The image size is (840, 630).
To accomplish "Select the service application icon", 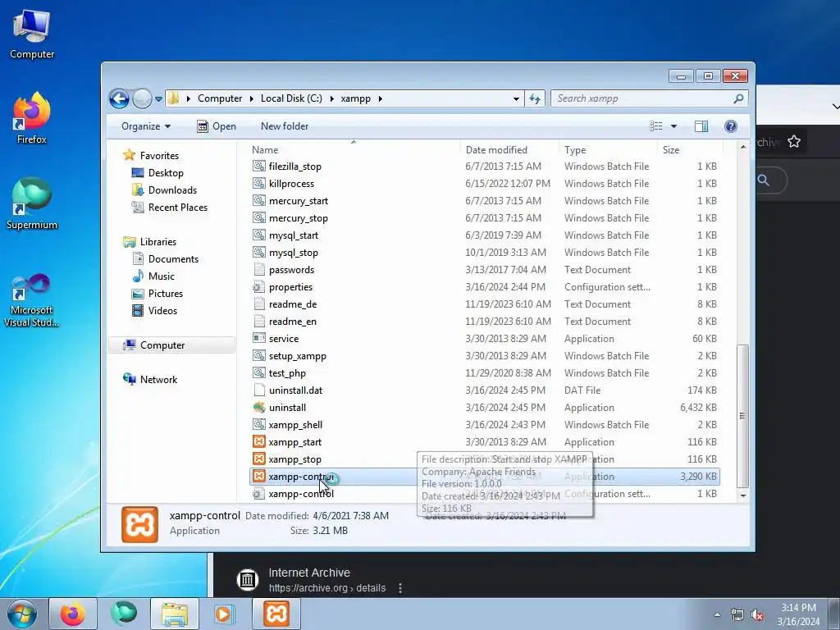I will pyautogui.click(x=258, y=339).
